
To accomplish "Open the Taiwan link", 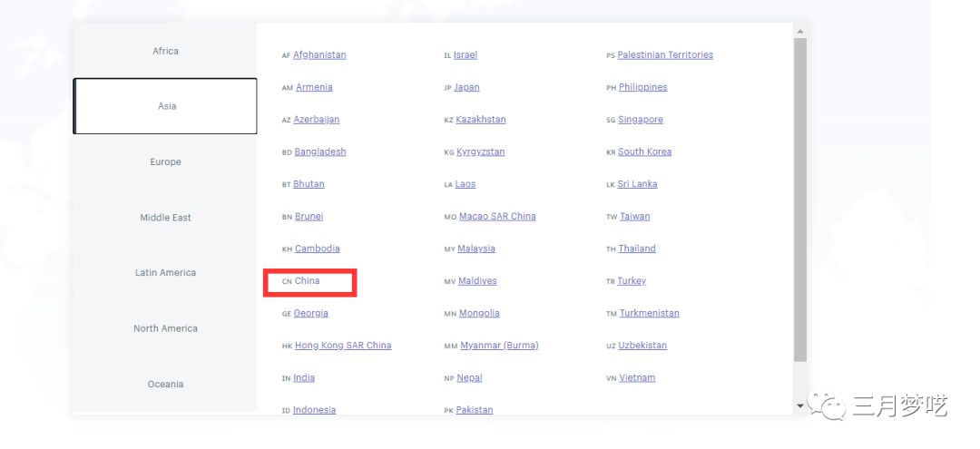I will tap(634, 217).
